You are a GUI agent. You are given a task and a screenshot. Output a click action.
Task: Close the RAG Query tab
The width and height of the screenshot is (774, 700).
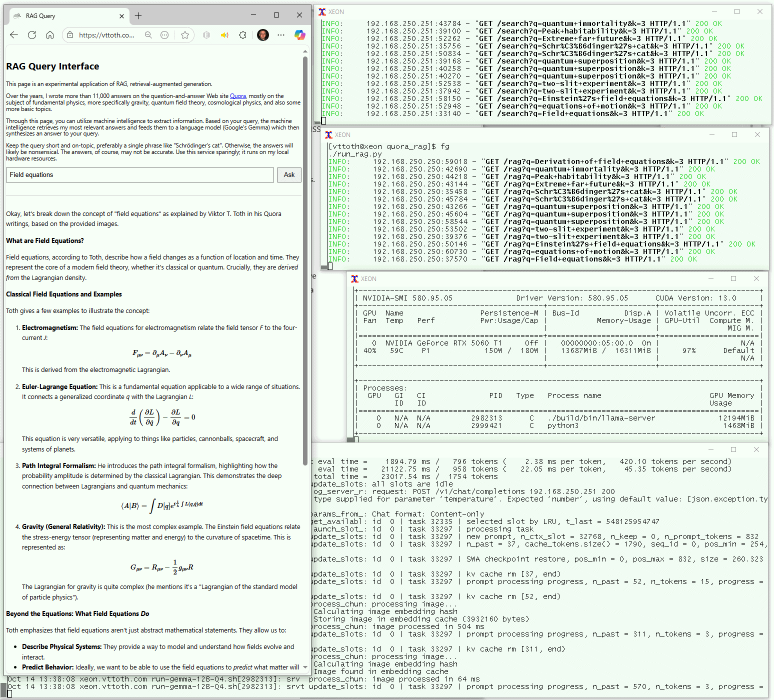pos(121,16)
